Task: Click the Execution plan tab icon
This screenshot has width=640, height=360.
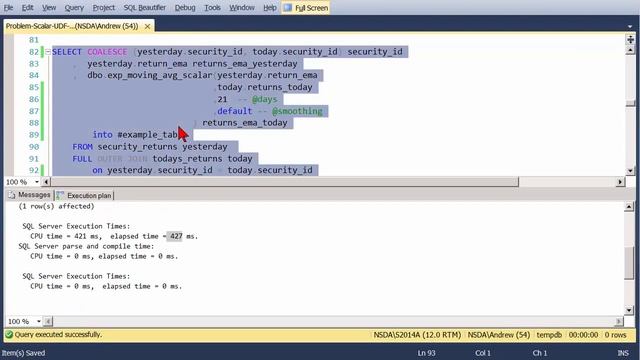Action: coord(60,196)
